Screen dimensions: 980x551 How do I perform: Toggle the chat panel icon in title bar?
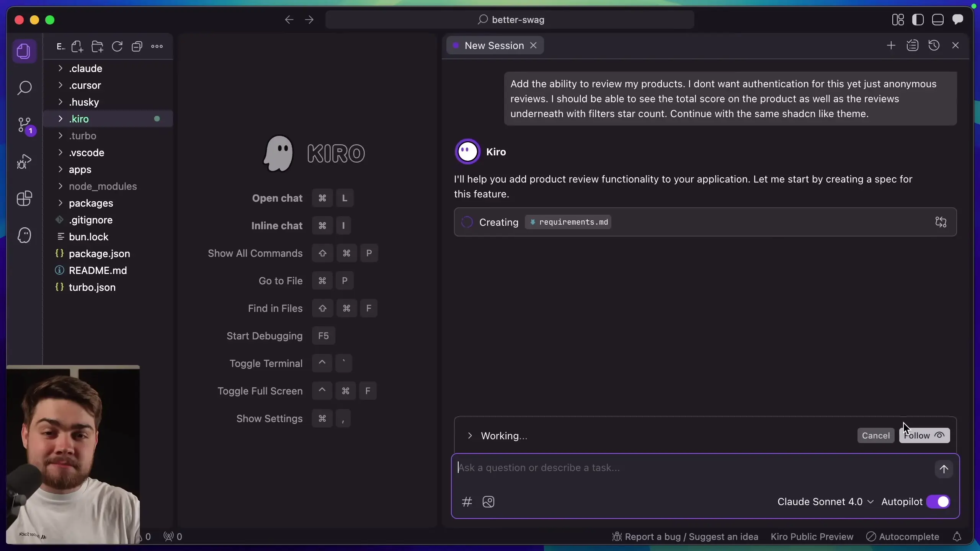click(958, 20)
